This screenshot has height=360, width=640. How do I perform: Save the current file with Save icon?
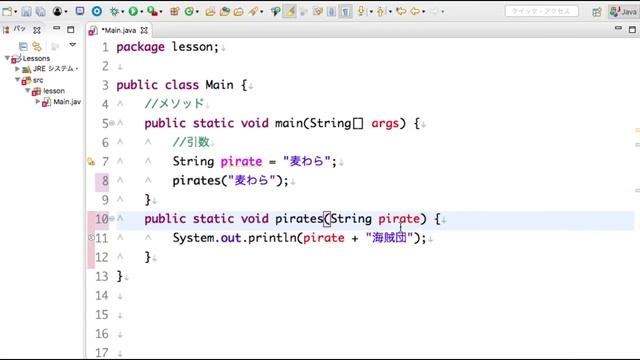26,11
